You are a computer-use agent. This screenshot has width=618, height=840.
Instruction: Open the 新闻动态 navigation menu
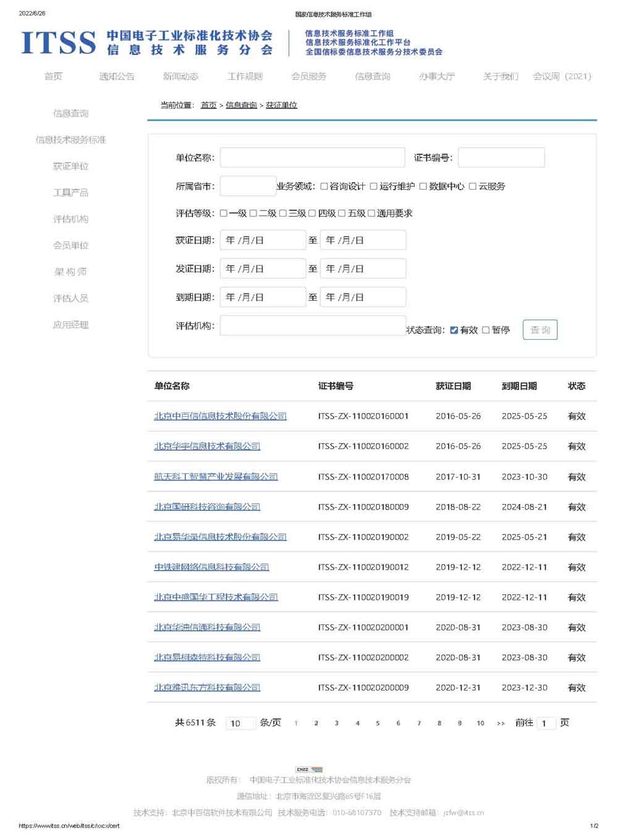click(x=180, y=77)
